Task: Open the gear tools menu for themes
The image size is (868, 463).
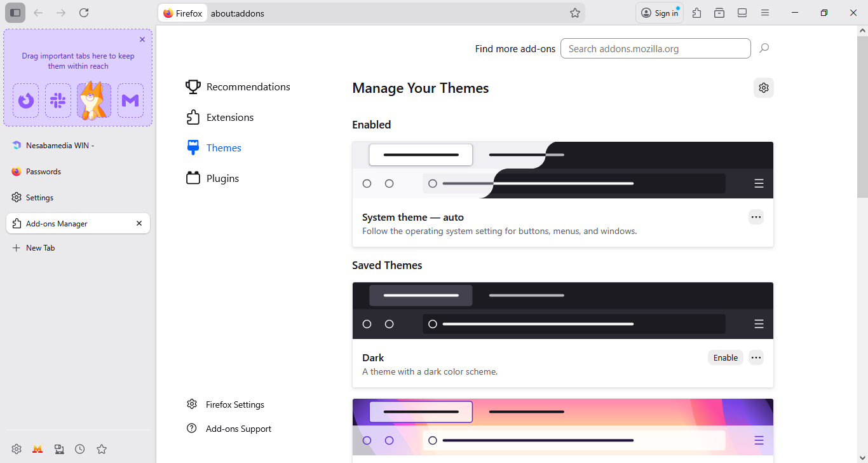Action: (x=764, y=88)
